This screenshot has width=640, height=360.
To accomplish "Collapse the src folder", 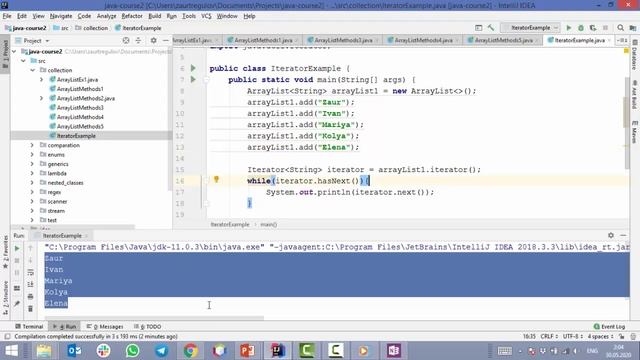I will pyautogui.click(x=24, y=61).
